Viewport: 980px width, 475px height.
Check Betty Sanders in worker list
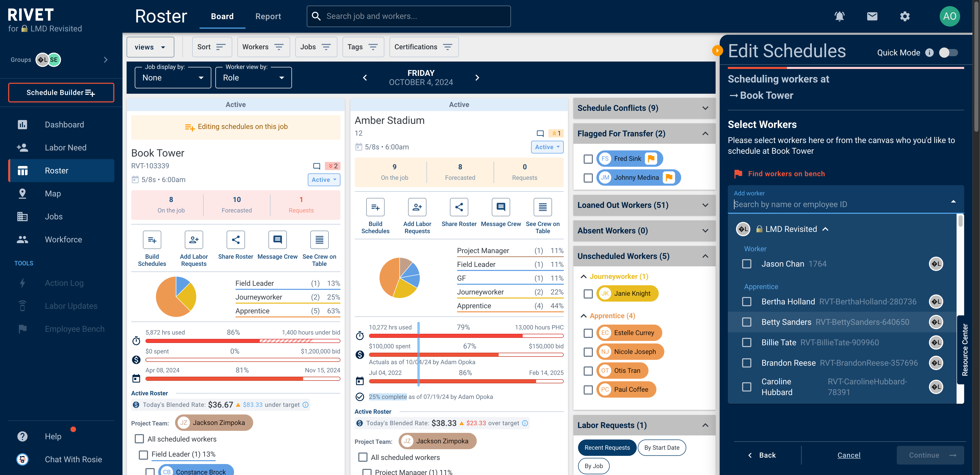tap(746, 322)
